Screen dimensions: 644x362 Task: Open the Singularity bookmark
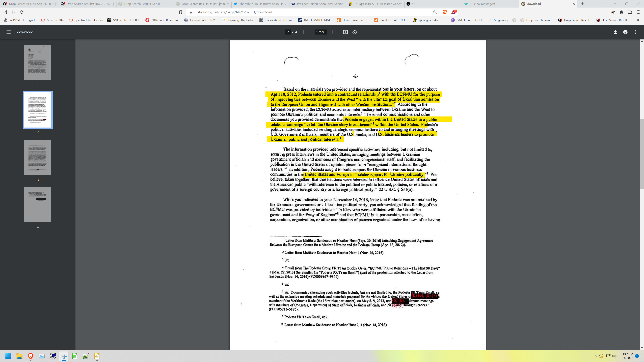(x=498, y=20)
